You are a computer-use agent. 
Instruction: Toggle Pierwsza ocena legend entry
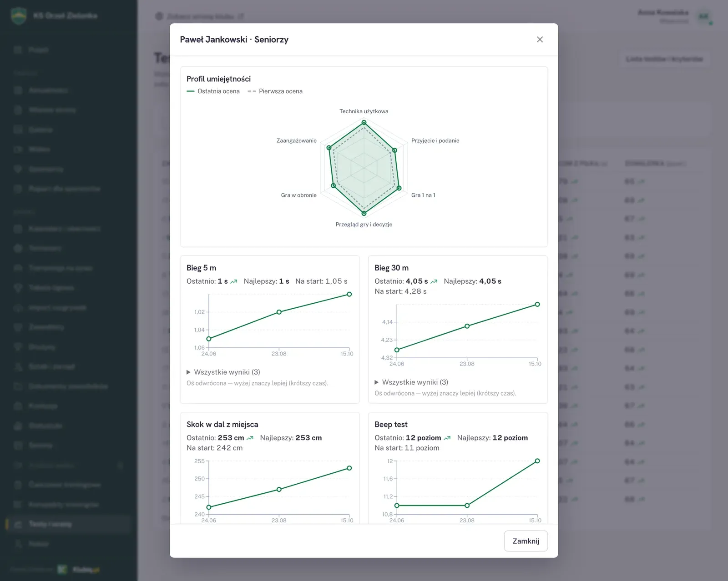point(275,91)
